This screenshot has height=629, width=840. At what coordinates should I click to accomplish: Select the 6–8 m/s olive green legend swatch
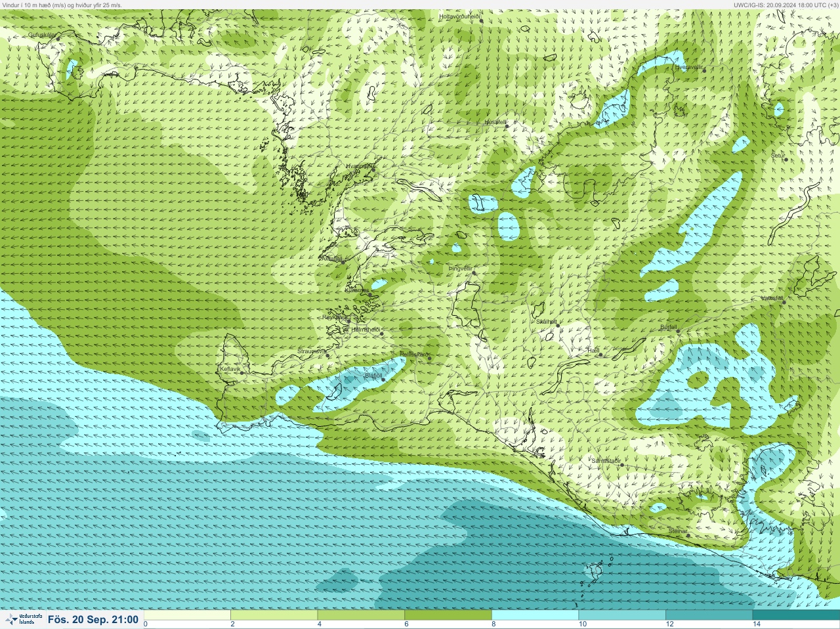(x=448, y=615)
